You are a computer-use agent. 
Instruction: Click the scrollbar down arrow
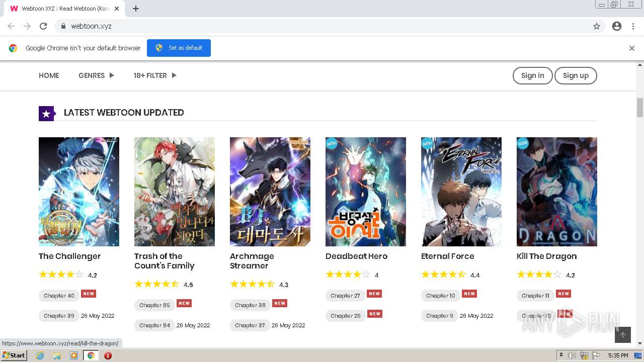[x=640, y=343]
